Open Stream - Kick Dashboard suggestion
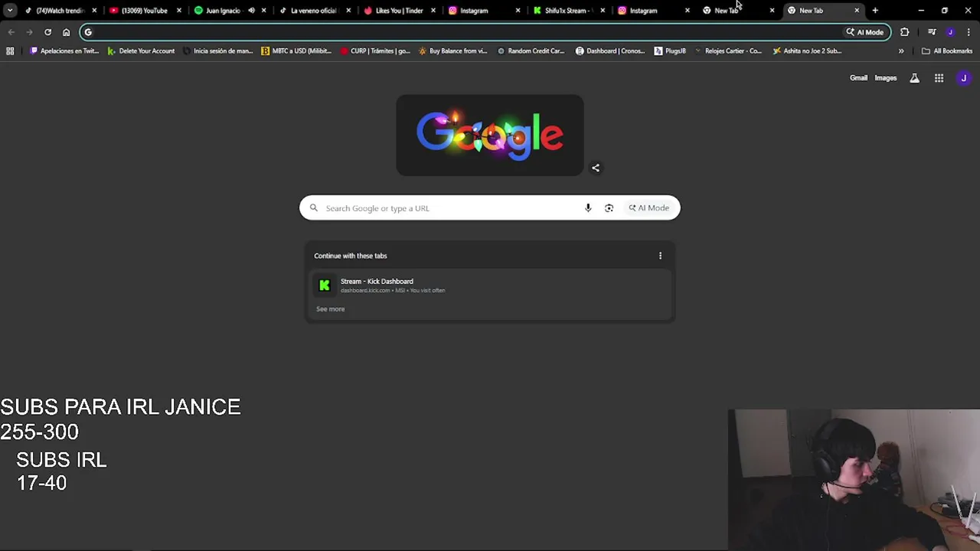Screen dimensions: 980x551 (490, 285)
